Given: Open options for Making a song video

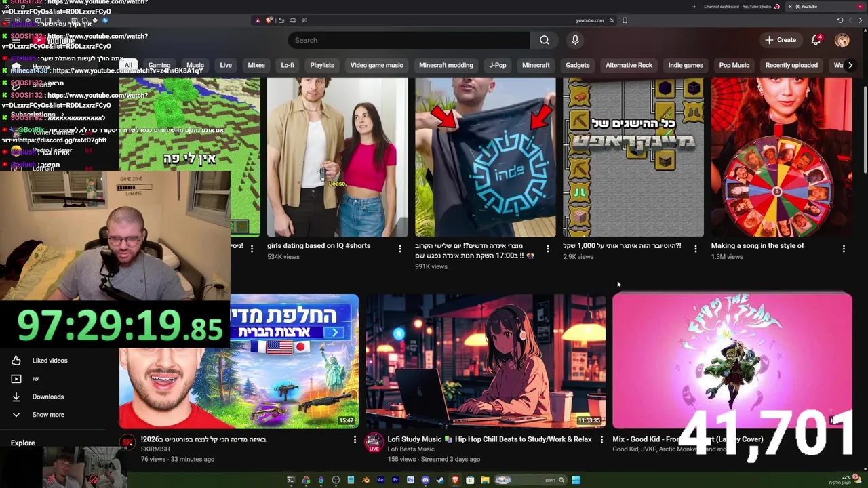Looking at the screenshot, I should [x=844, y=249].
